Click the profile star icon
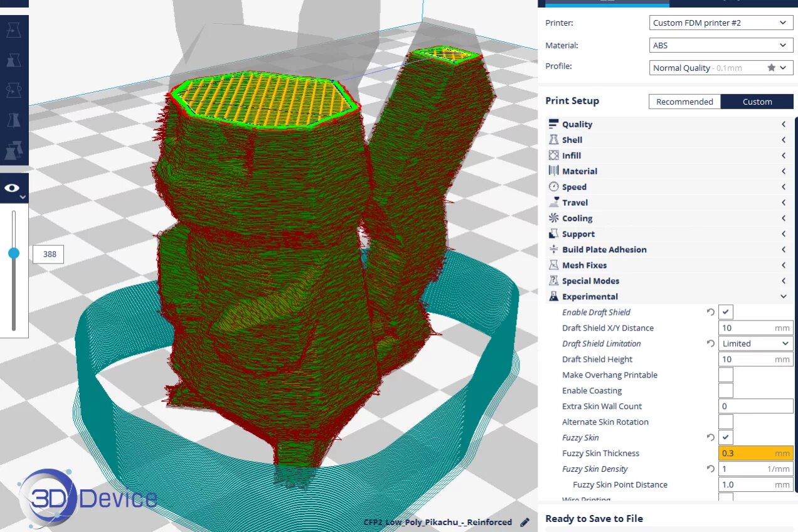Viewport: 798px width, 532px height. 771,68
